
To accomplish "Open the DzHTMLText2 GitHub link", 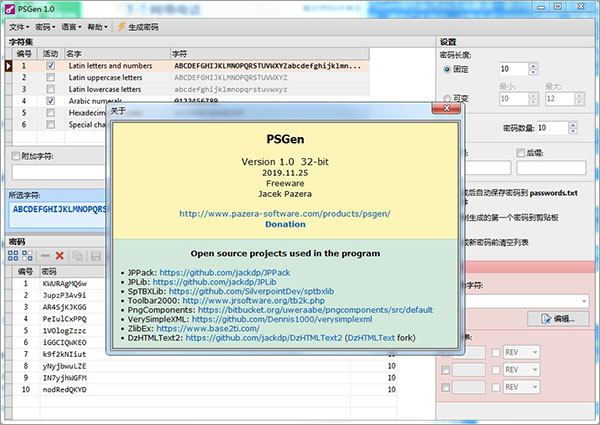I will [x=264, y=338].
